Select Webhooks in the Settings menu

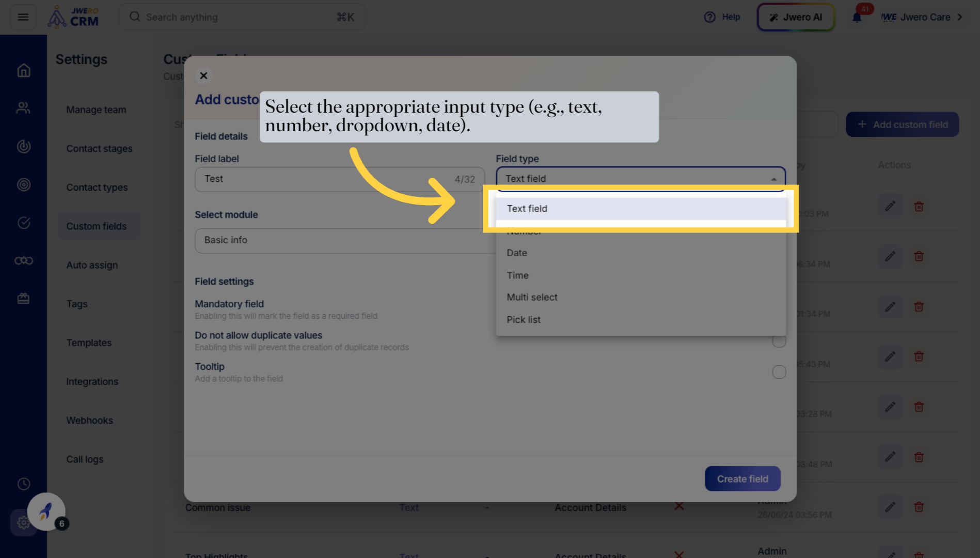[89, 420]
